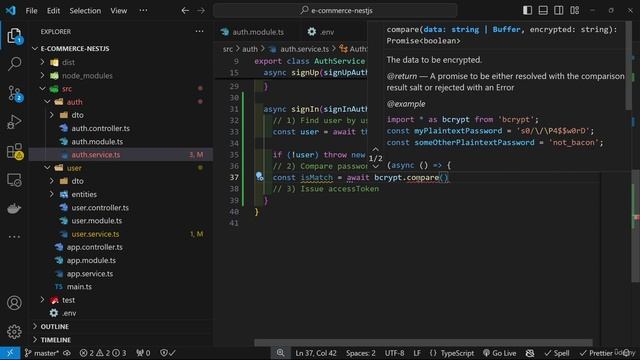Viewport: 640px width, 360px height.
Task: Expand the test folder
Action: (x=42, y=300)
